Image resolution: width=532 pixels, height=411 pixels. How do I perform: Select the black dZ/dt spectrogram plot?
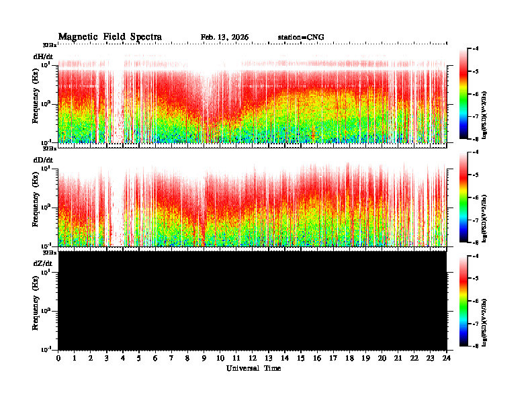point(253,300)
